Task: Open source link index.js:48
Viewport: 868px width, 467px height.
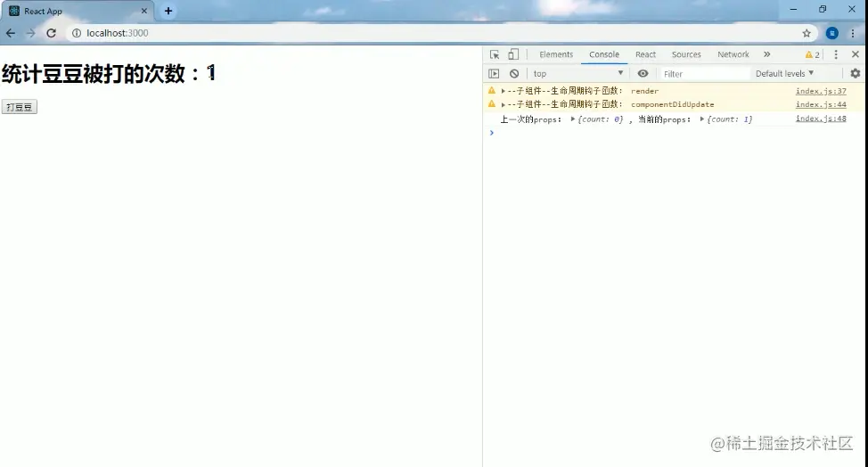Action: pyautogui.click(x=821, y=119)
